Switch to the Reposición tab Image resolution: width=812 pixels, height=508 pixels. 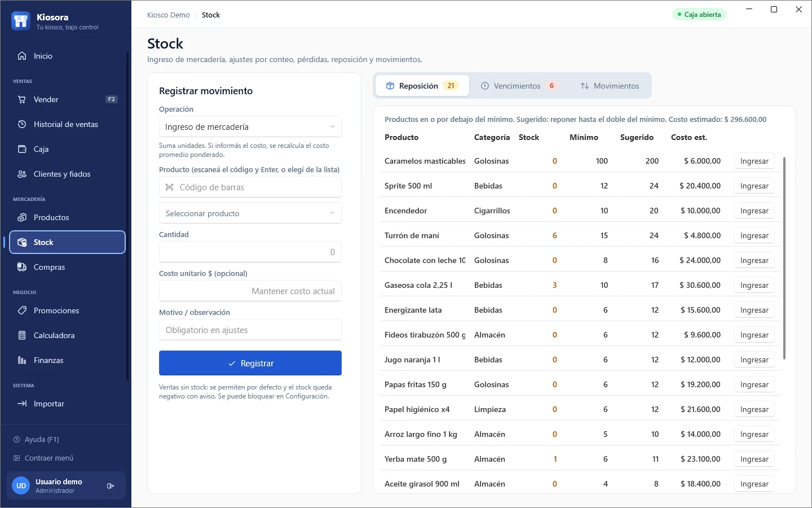click(422, 86)
